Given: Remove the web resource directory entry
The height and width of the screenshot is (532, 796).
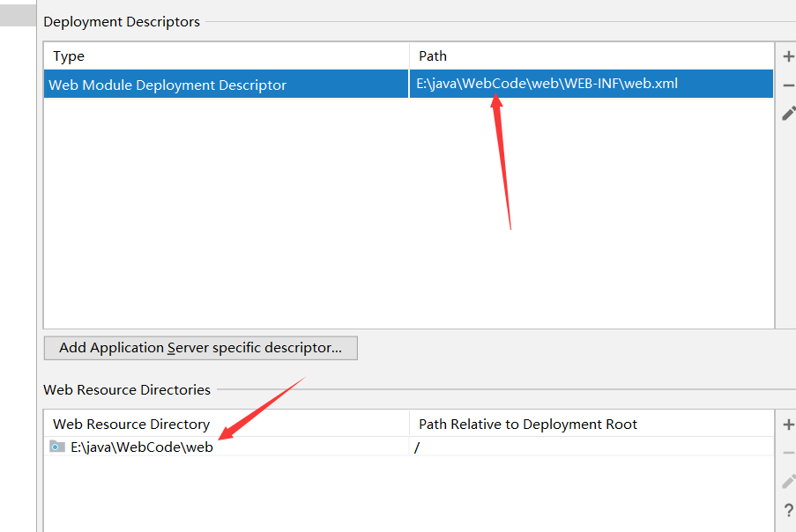Looking at the screenshot, I should (x=788, y=453).
